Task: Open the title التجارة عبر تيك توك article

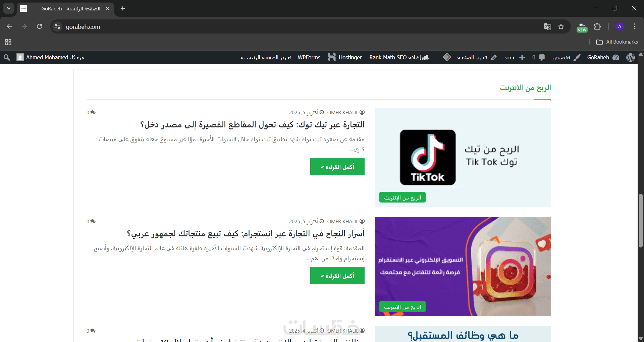Action: coord(252,125)
